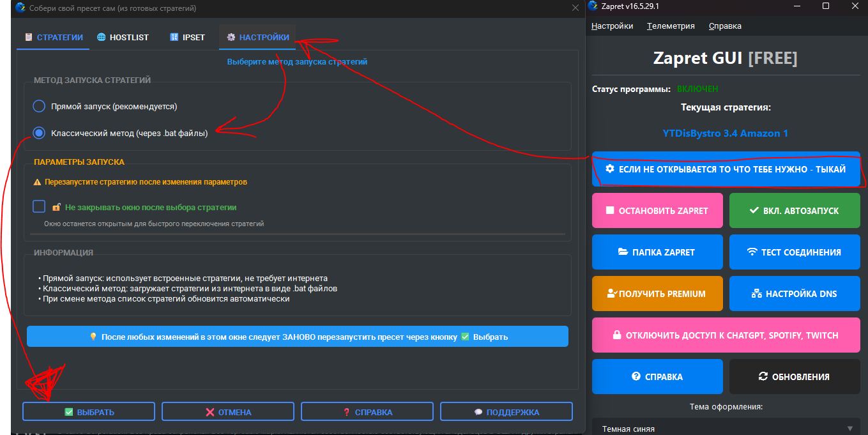Screen dimensions: 868x435
Task: Click the wifi icon on ТЕСТ СОЕДИНЕНИЯ
Action: click(752, 252)
